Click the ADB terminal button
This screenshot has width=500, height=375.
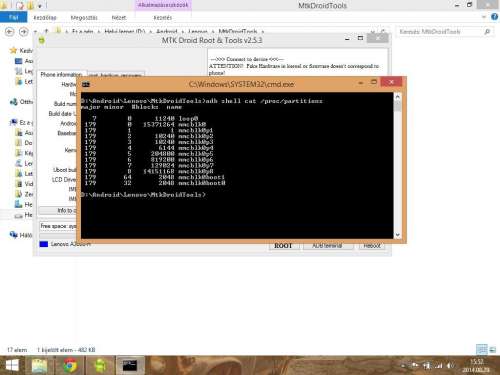click(327, 246)
